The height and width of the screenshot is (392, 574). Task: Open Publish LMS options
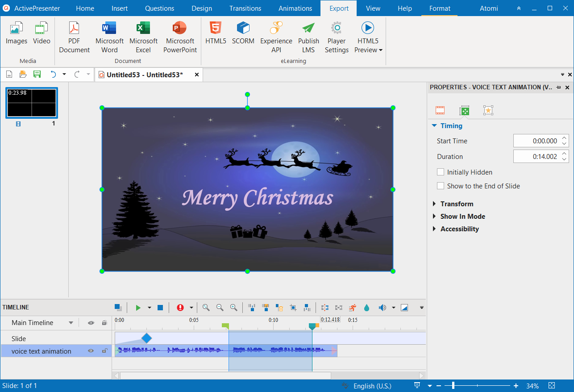(308, 37)
